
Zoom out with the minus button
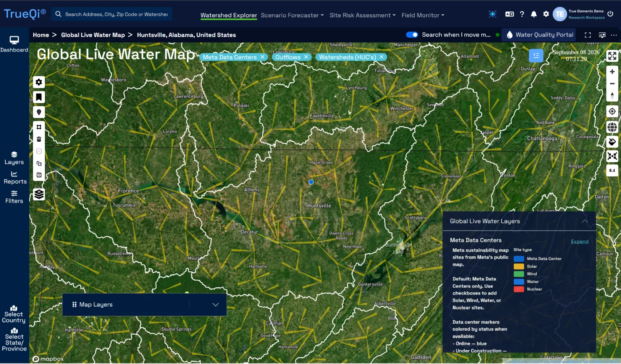[x=612, y=83]
